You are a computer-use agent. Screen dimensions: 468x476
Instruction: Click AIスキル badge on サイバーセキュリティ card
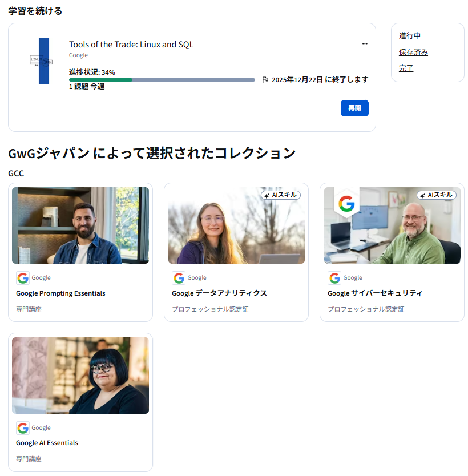pyautogui.click(x=437, y=195)
